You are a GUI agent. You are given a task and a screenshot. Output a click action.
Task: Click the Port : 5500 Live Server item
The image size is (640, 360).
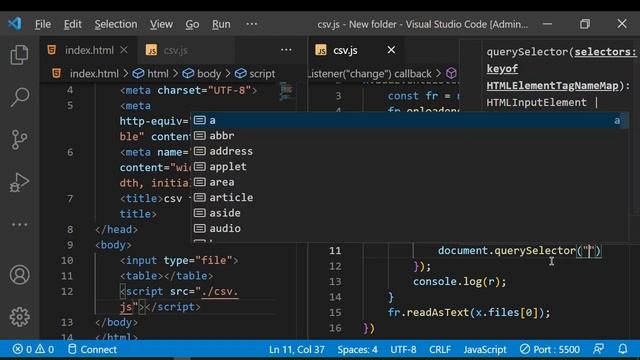coord(550,349)
